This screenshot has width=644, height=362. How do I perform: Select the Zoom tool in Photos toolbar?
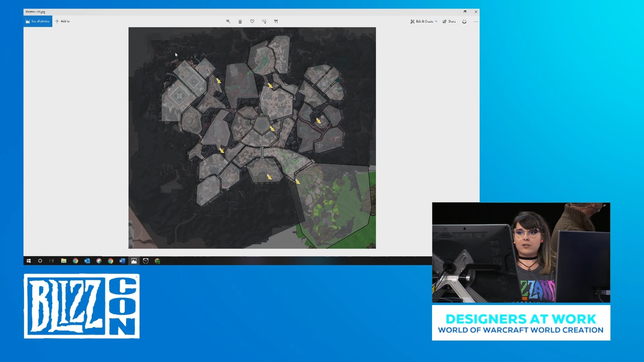click(228, 21)
